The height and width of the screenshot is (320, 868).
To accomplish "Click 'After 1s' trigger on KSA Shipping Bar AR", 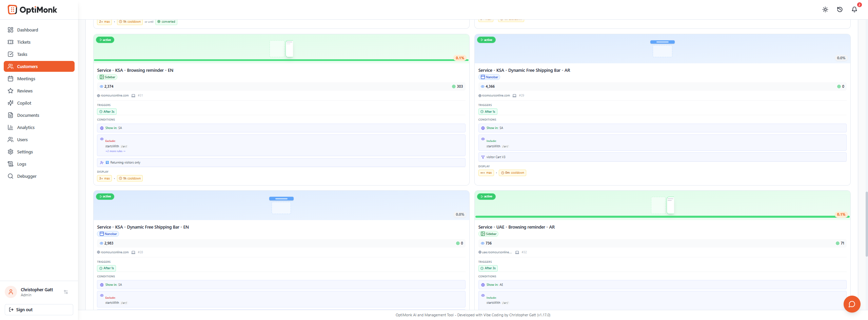I will point(488,112).
